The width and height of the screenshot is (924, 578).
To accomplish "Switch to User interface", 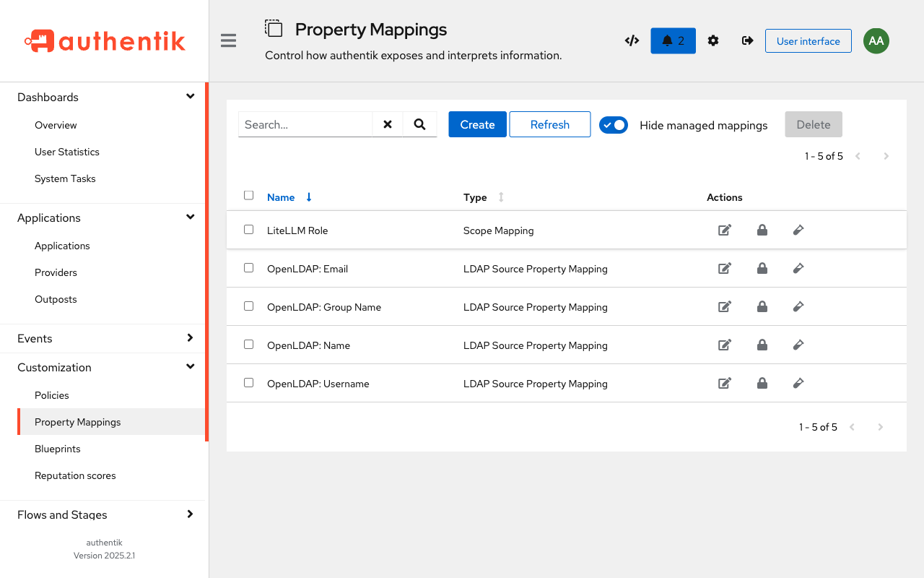I will 808,41.
